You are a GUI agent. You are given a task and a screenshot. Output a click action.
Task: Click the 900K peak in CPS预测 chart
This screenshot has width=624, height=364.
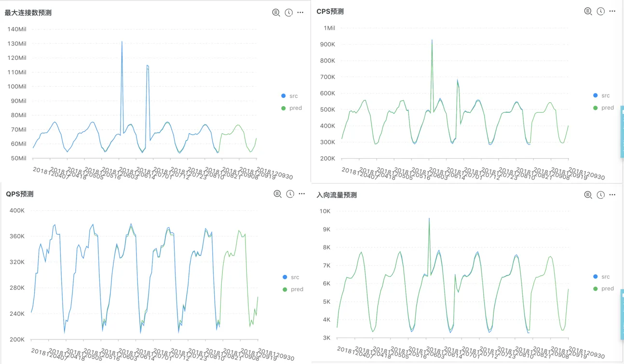click(x=432, y=40)
